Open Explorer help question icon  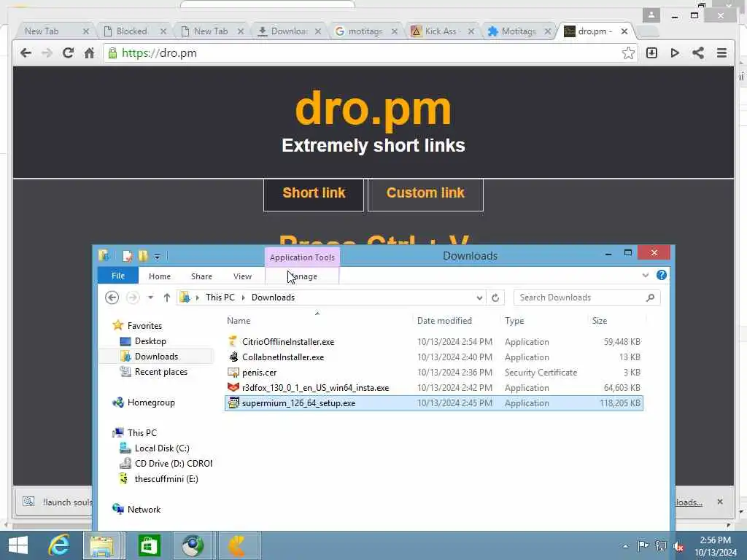click(661, 275)
